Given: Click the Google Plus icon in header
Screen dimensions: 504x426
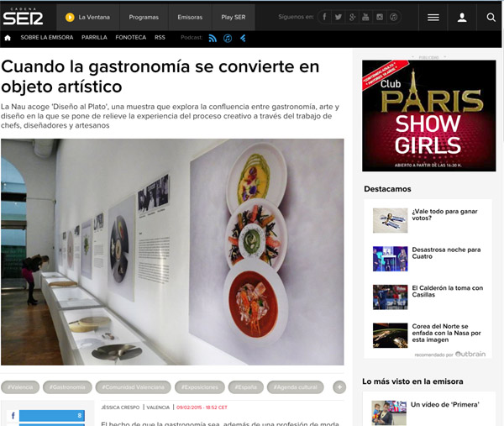Looking at the screenshot, I should (x=352, y=17).
